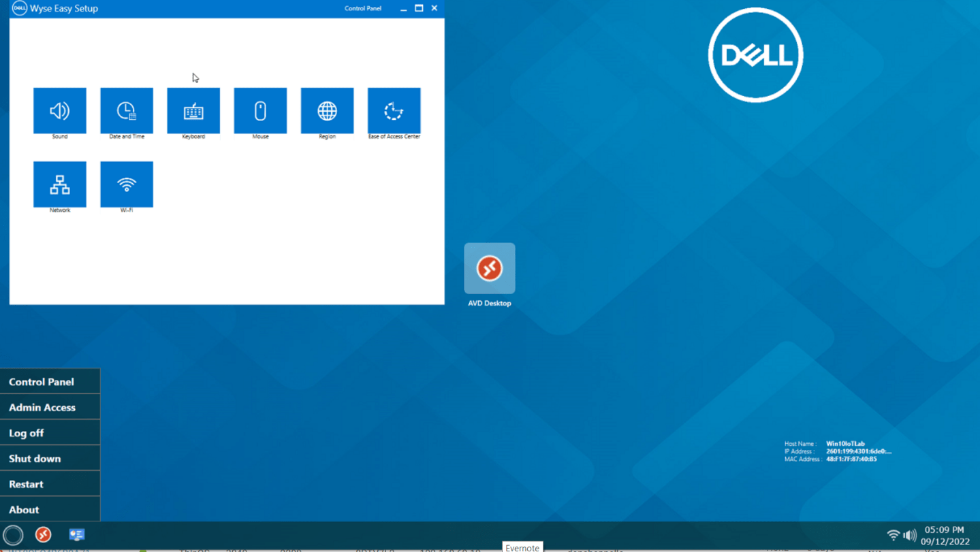Select Admin Access menu entry

point(50,407)
